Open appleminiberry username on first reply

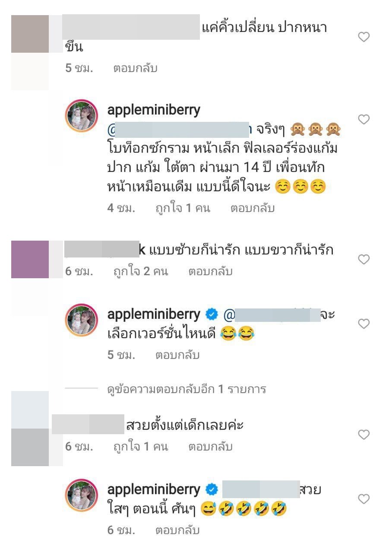pyautogui.click(x=154, y=110)
